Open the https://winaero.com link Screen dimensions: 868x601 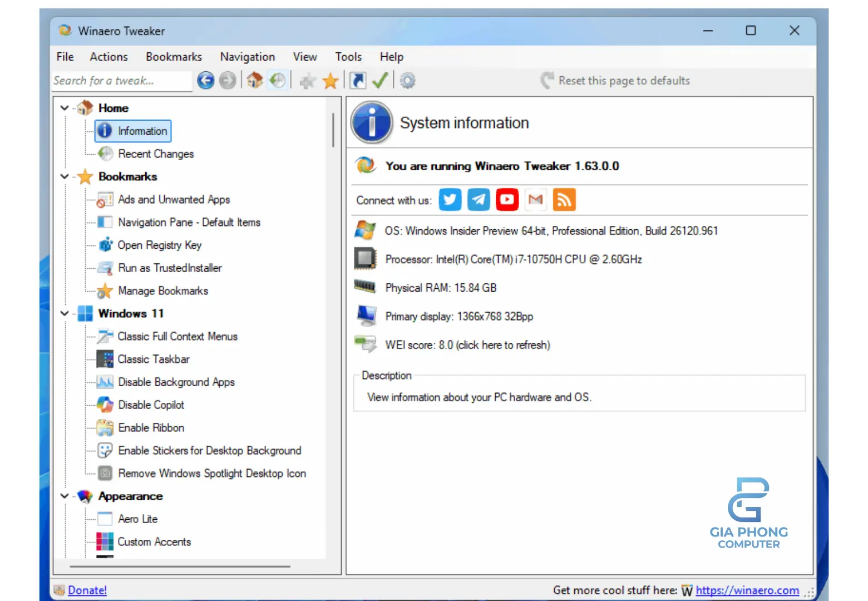point(748,590)
